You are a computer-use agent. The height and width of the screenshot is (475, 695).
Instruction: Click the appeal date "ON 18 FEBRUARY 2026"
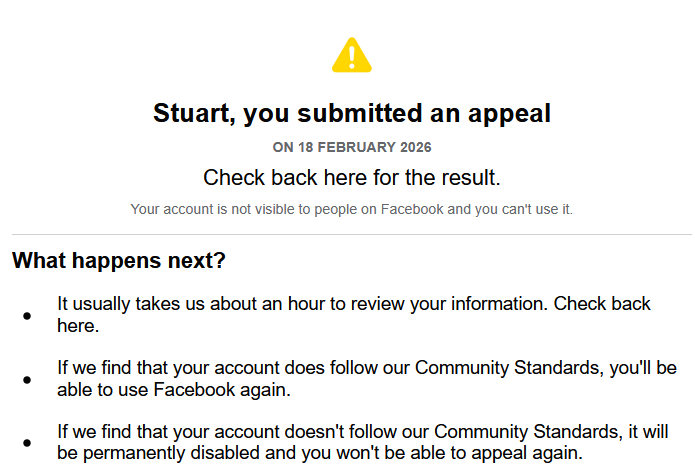tap(351, 147)
